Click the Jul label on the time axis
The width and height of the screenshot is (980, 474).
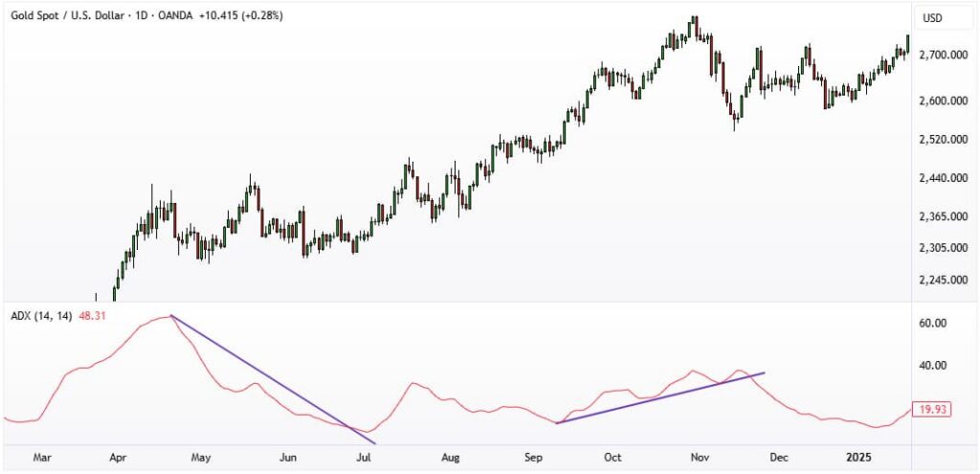click(363, 459)
